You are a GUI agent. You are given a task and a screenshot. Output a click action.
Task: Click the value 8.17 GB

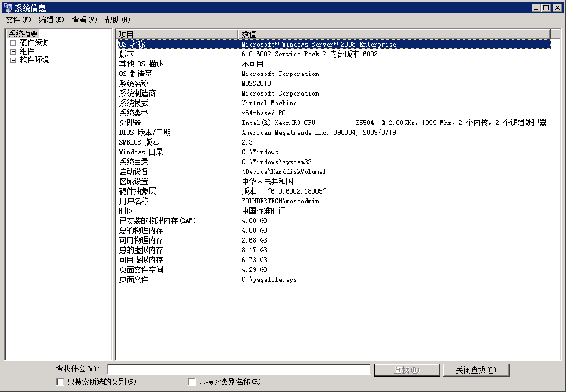[254, 250]
